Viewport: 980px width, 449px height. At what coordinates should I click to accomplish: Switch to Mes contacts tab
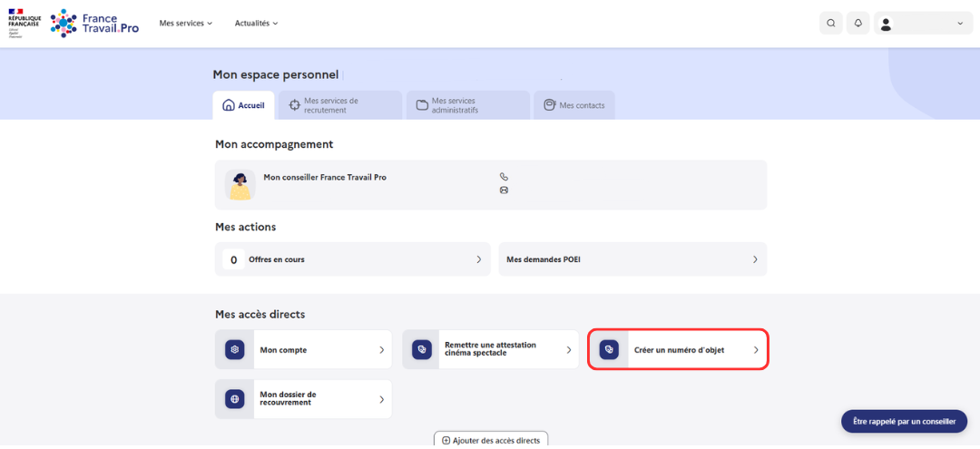click(x=574, y=105)
